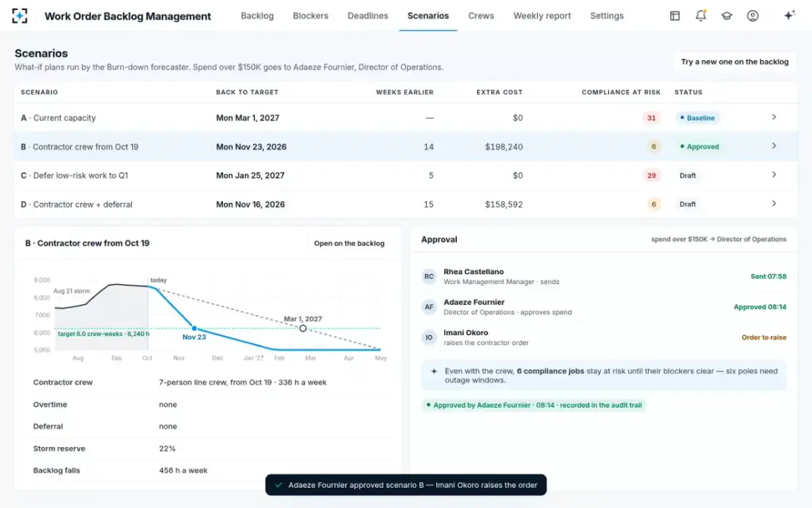Screen dimensions: 812x508
Task: Expand scenario B Contractor crew chevron
Action: click(x=774, y=146)
